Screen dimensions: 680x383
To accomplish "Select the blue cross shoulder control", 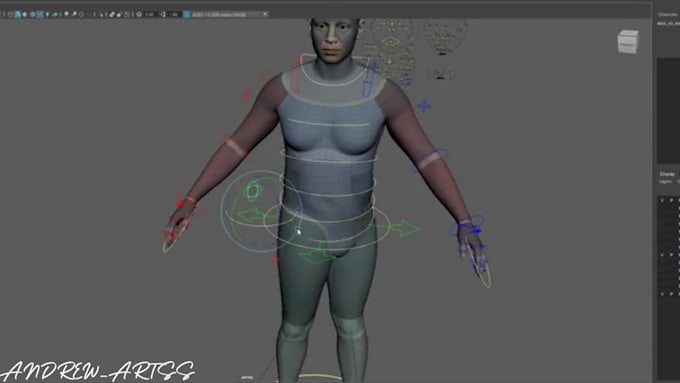I will 424,106.
